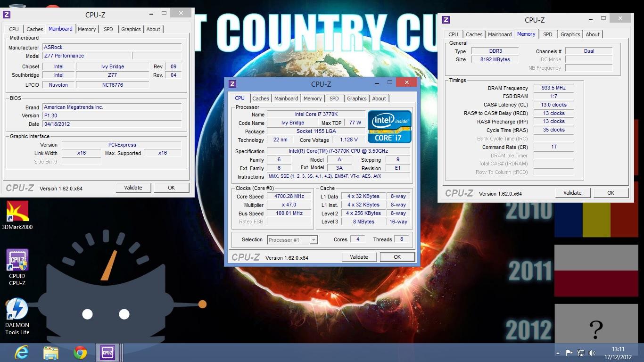Select the SPD tab in the CPU window

coord(334,99)
